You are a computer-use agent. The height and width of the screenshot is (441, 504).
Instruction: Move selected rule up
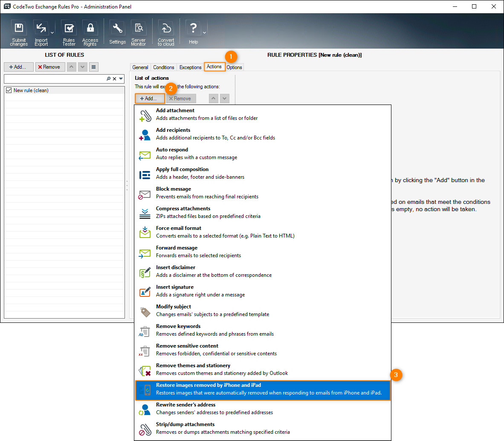(x=71, y=67)
